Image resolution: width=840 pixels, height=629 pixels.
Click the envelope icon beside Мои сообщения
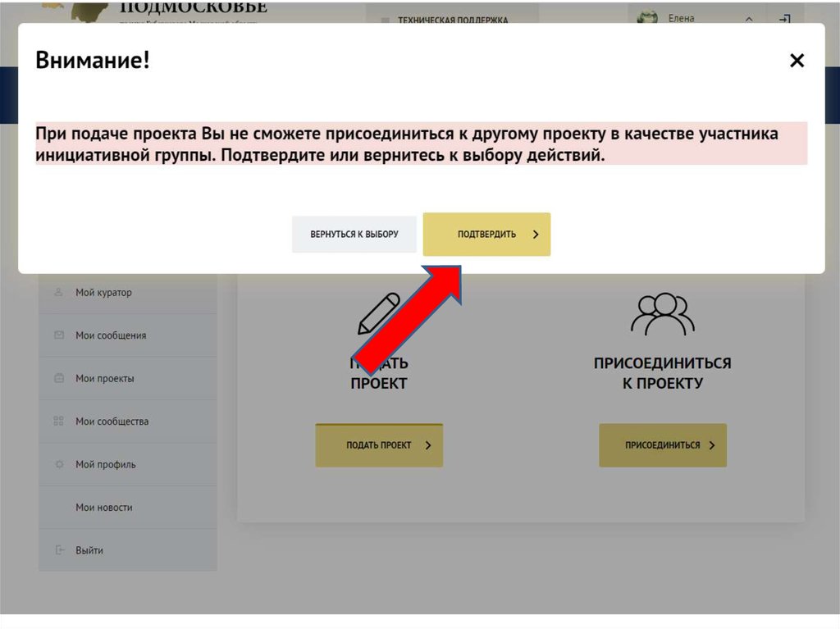(59, 335)
